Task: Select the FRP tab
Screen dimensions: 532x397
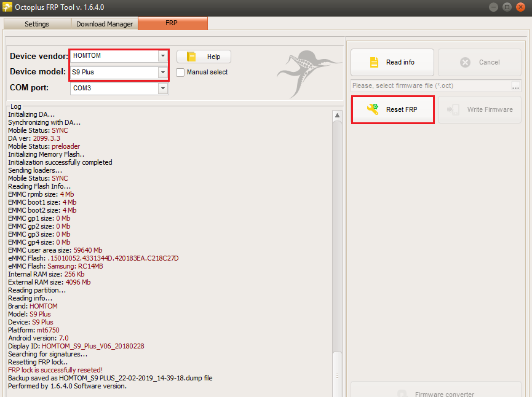Action: (173, 23)
